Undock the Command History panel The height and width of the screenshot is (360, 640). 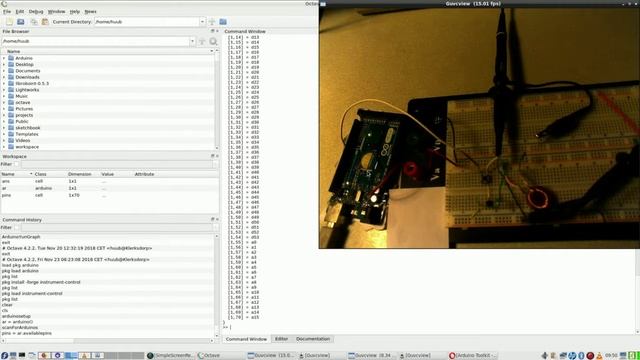212,219
